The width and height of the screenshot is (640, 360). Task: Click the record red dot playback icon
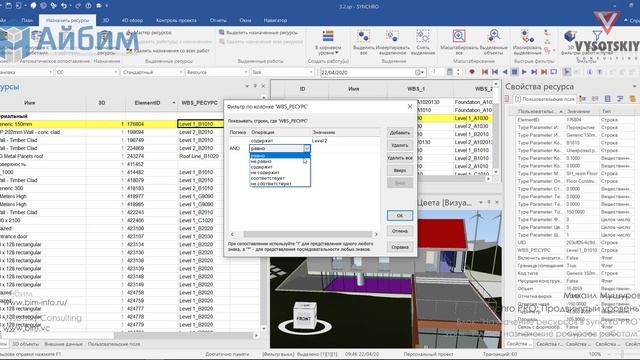point(472,72)
